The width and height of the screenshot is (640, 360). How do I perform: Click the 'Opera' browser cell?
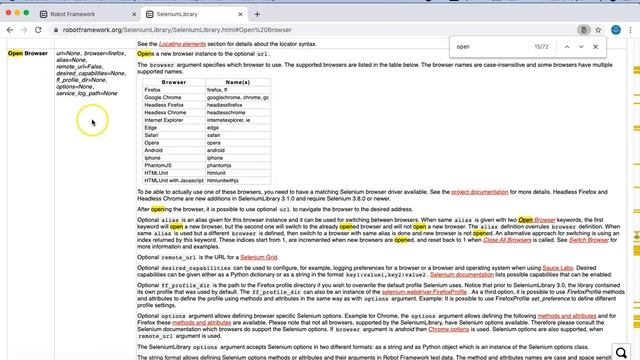(174, 143)
